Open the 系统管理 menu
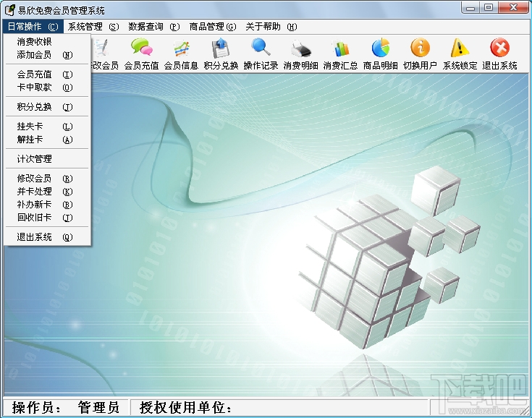The height and width of the screenshot is (418, 532). pos(93,27)
